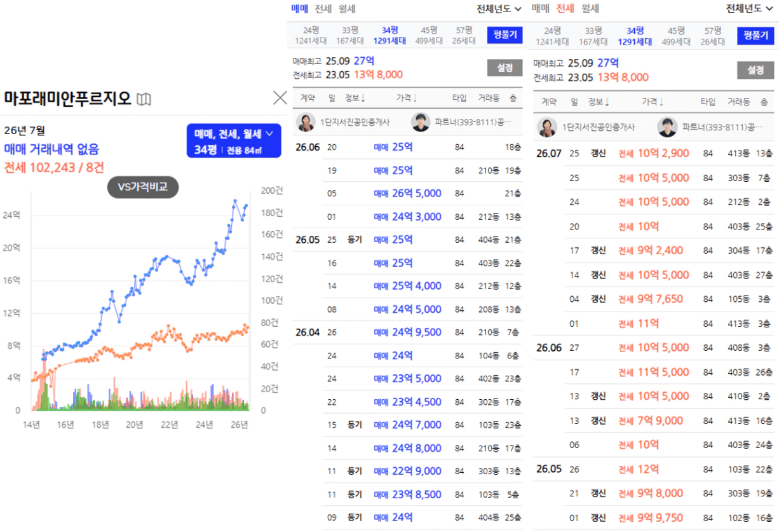Viewport: 779px width, 532px height.
Task: Select 전세 9억 7,650 row, 105동
Action: [x=669, y=299]
